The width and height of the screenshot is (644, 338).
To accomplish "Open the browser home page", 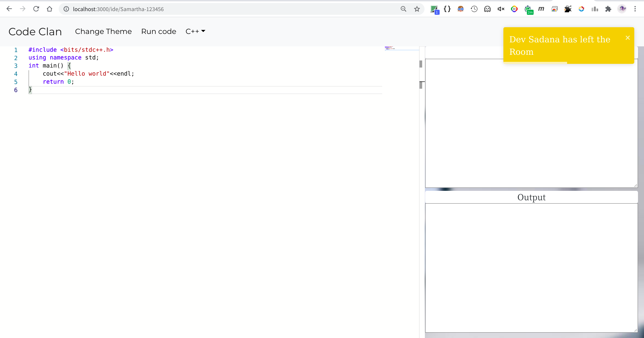I will pos(50,9).
